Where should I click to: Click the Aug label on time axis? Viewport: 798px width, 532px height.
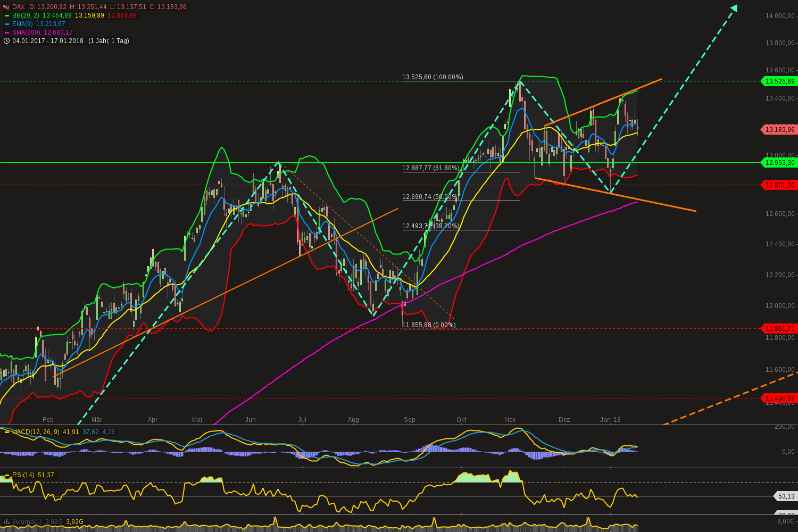pyautogui.click(x=353, y=420)
